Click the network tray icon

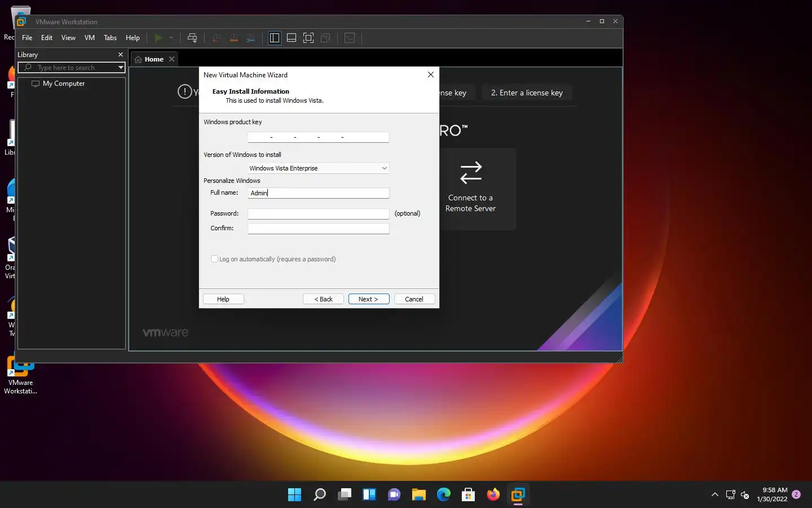pos(731,495)
